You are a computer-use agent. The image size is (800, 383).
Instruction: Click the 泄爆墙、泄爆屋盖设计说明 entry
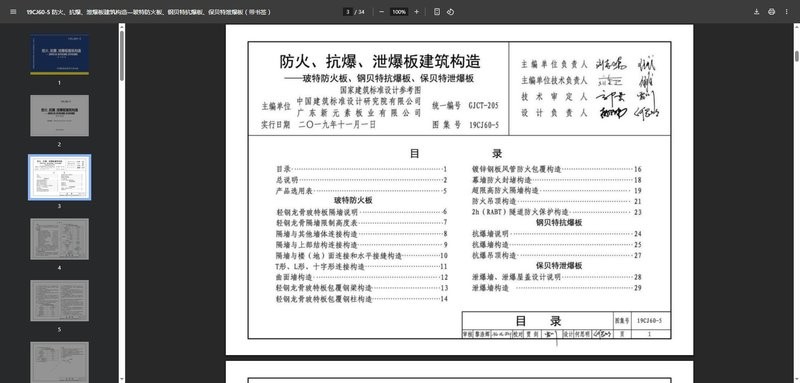pyautogui.click(x=557, y=277)
